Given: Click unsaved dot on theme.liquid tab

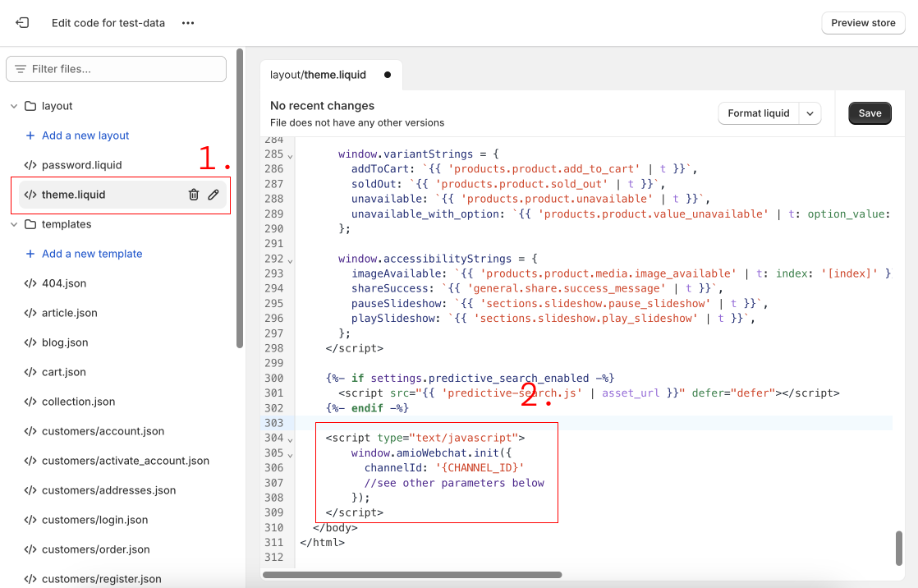Looking at the screenshot, I should coord(388,75).
